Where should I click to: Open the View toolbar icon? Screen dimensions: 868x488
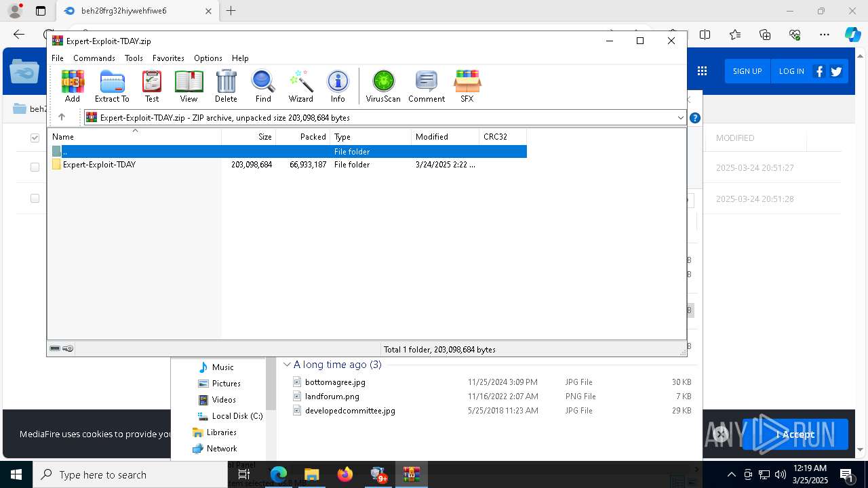189,86
